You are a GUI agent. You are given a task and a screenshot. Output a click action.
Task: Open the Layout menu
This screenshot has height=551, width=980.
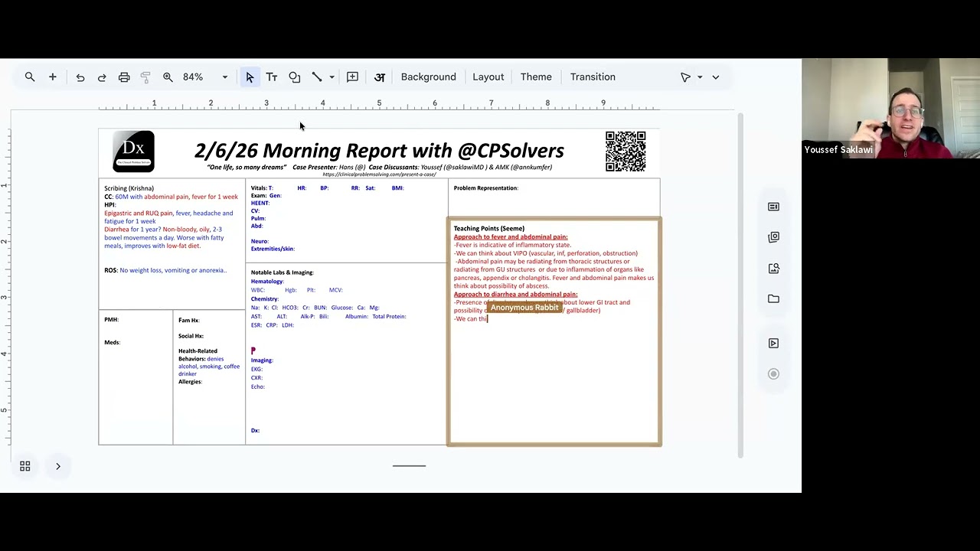(488, 77)
